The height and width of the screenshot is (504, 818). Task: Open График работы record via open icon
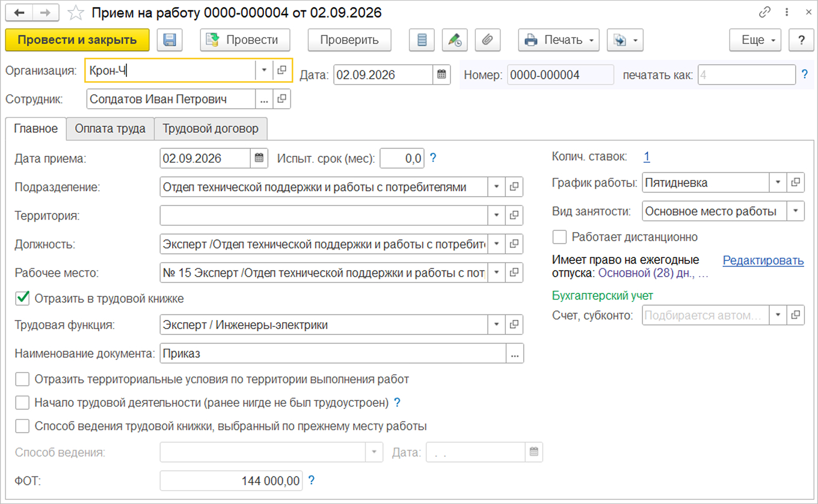(796, 182)
